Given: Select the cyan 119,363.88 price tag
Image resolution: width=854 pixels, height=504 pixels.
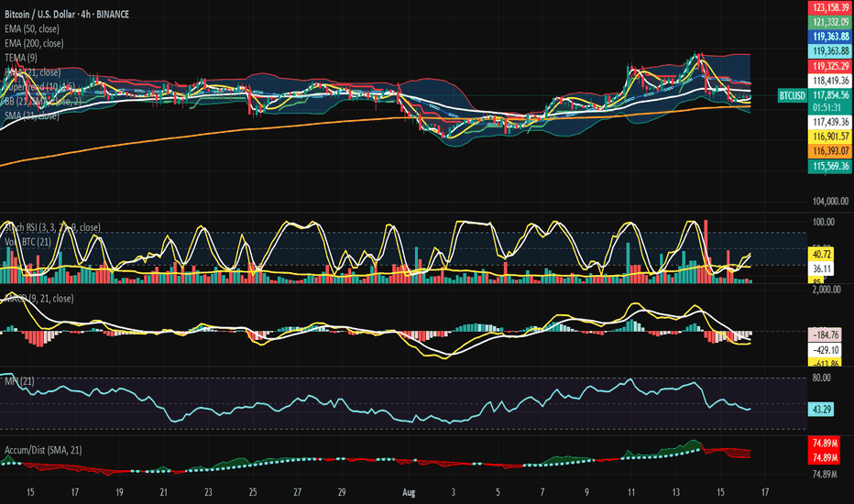Looking at the screenshot, I should (x=830, y=51).
